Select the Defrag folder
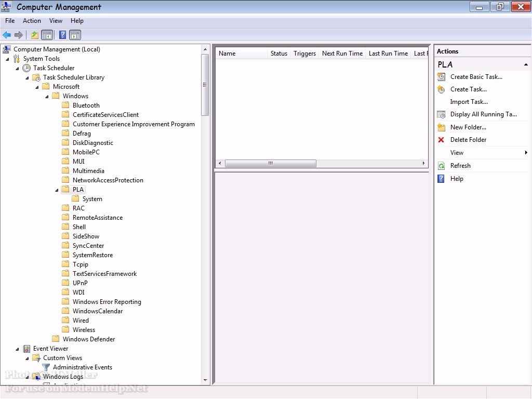 coord(82,134)
